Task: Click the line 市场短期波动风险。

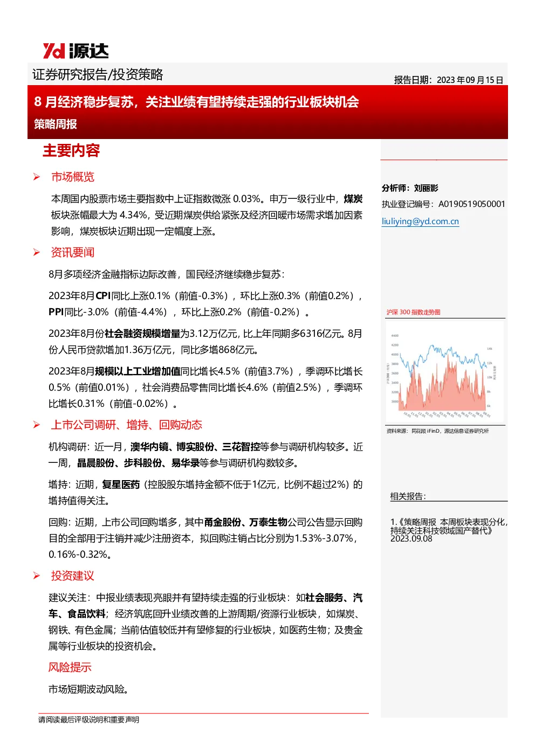Action: pyautogui.click(x=90, y=689)
